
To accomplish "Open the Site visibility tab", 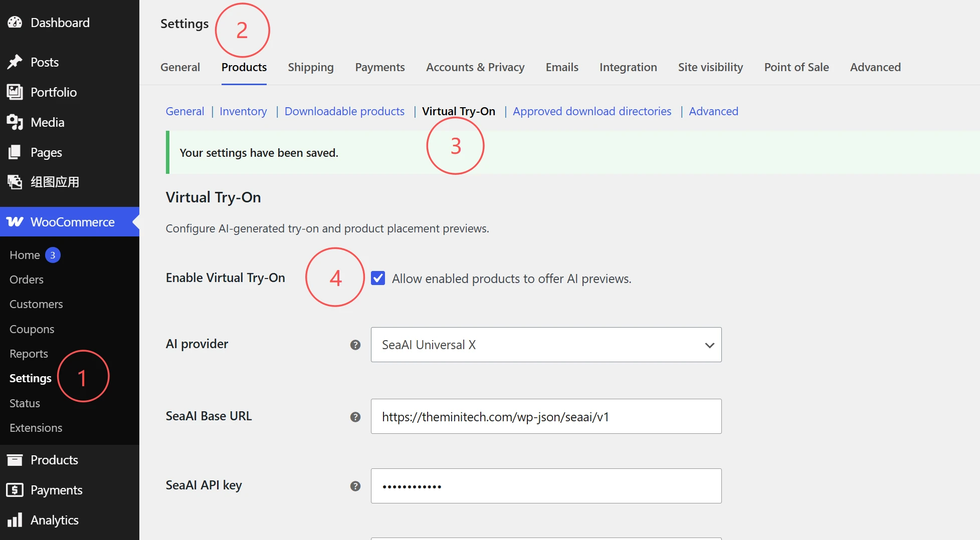I will point(710,67).
